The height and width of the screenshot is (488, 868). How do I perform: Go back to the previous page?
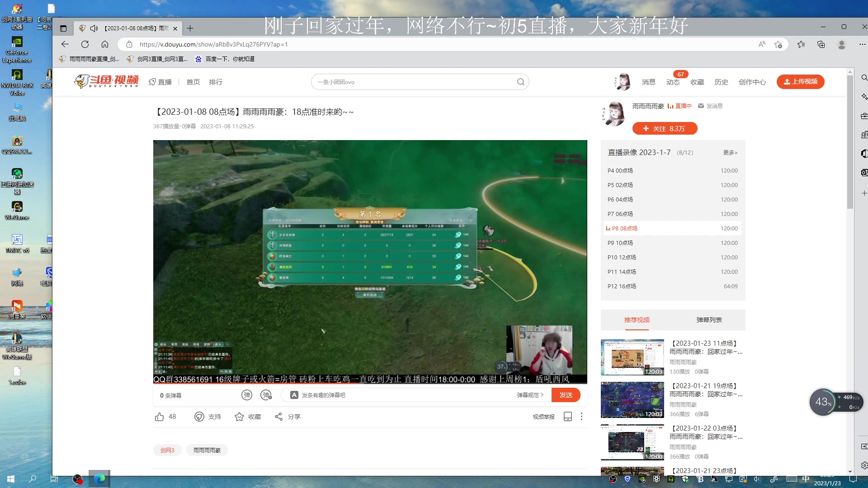pyautogui.click(x=65, y=44)
